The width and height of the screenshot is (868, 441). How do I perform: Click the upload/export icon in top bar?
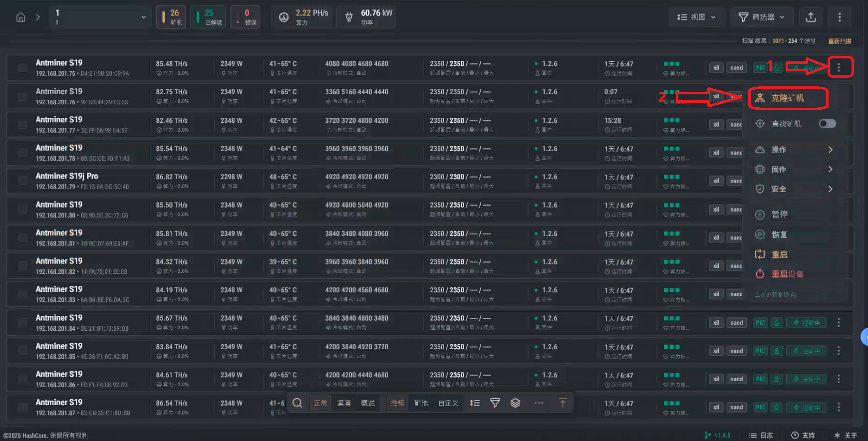[811, 17]
